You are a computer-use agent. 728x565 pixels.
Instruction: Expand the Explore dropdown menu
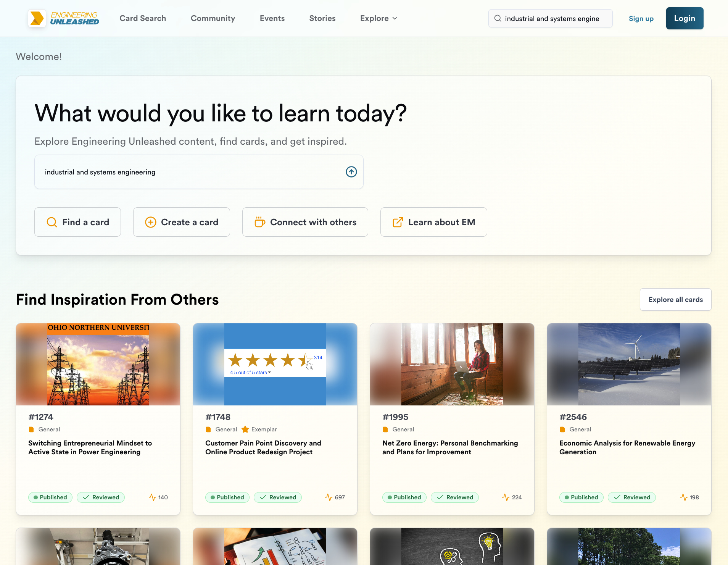(378, 18)
